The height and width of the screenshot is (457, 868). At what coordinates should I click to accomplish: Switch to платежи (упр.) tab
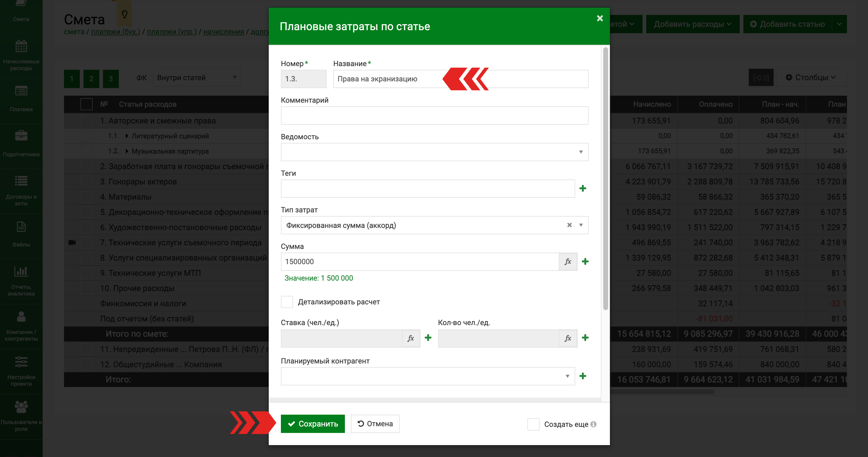pos(172,32)
